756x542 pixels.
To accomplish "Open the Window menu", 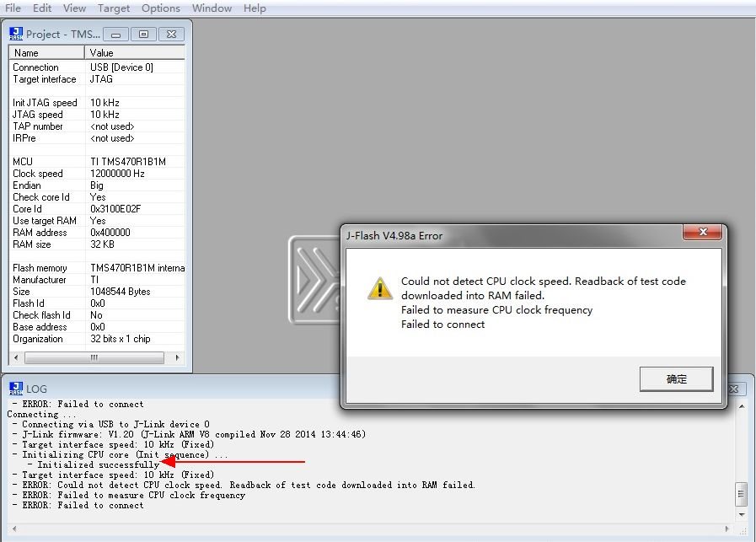I will pyautogui.click(x=212, y=8).
